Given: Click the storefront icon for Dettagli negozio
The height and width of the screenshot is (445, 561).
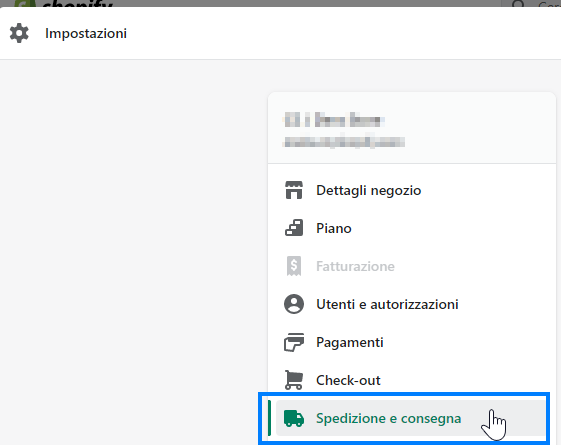Looking at the screenshot, I should (x=294, y=190).
